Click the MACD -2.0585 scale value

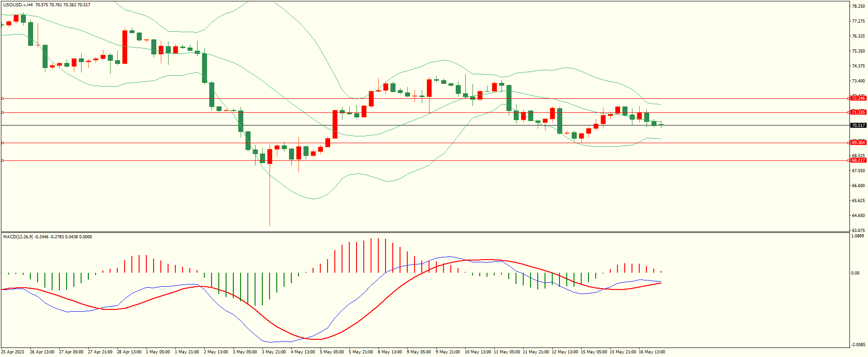858,345
